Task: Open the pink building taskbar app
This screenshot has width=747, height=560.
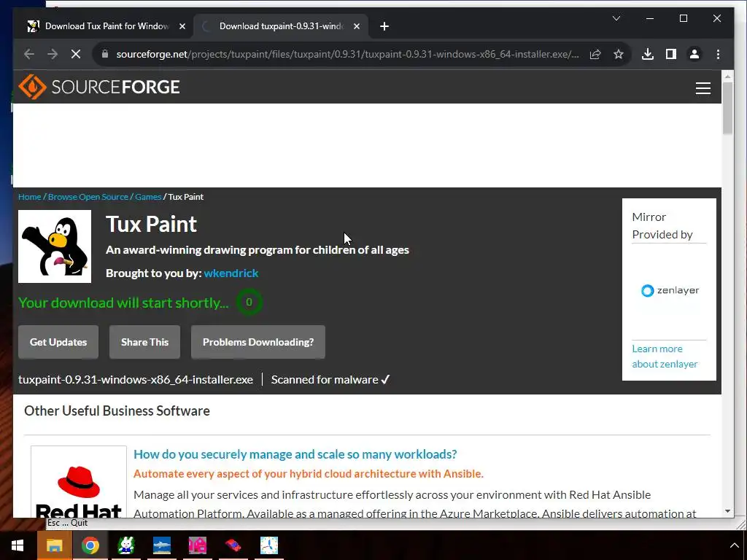Action: pos(197,545)
